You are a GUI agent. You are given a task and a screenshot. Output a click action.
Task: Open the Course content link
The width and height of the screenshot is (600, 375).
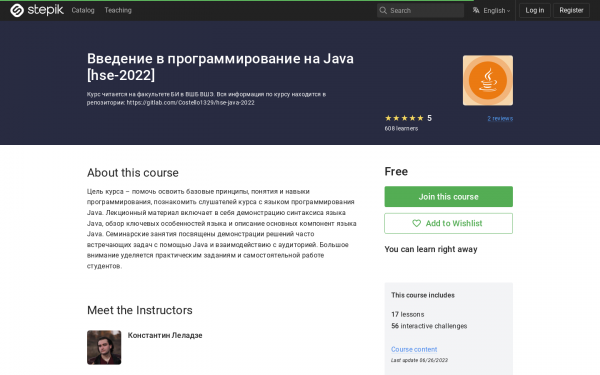click(x=414, y=349)
